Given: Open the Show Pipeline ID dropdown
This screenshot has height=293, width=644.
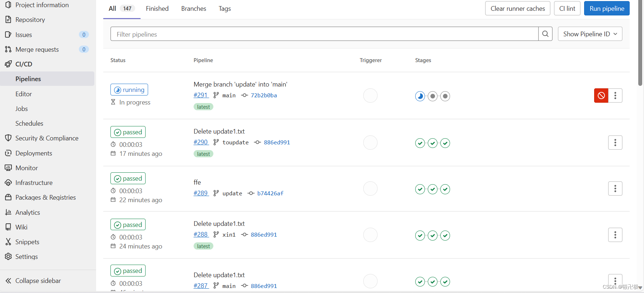Looking at the screenshot, I should coord(590,34).
